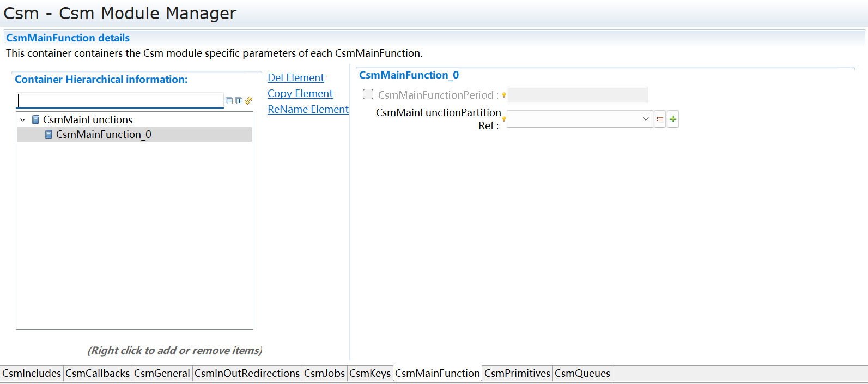The image size is (868, 384).
Task: Click the green plus add reference icon
Action: (x=673, y=119)
